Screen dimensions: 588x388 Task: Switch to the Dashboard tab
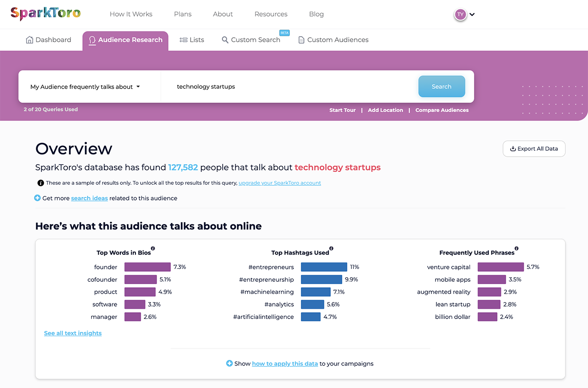(x=49, y=40)
